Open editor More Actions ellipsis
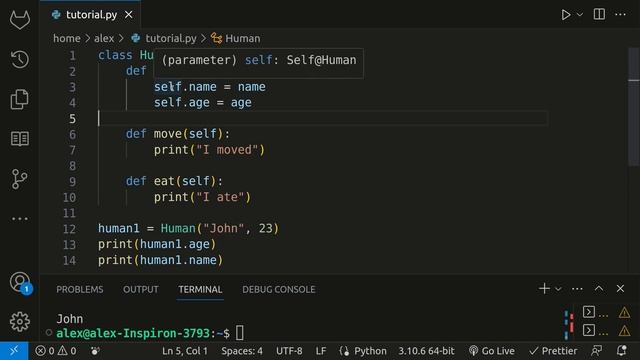 [620, 15]
